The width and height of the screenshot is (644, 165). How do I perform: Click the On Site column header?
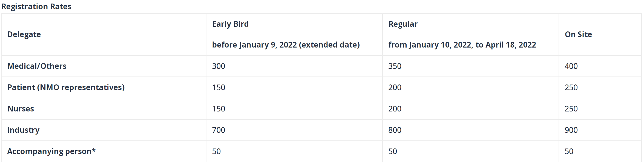pyautogui.click(x=578, y=34)
